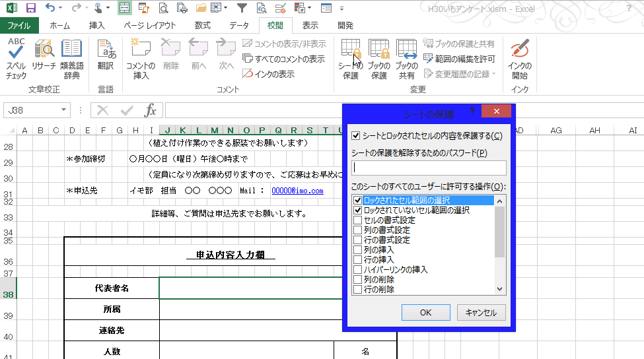
Task: Click the Share Workbook icon
Action: [406, 58]
